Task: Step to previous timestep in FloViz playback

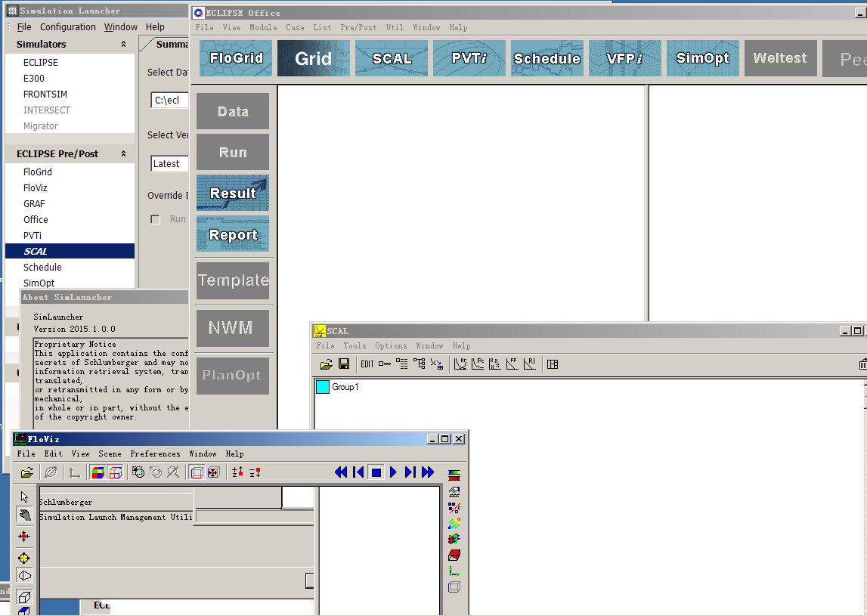Action: pyautogui.click(x=358, y=472)
